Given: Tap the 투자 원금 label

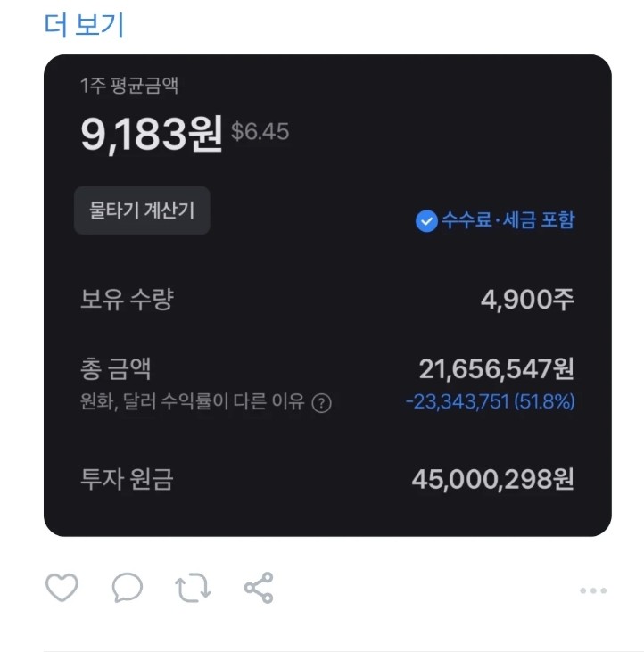Looking at the screenshot, I should point(126,479).
